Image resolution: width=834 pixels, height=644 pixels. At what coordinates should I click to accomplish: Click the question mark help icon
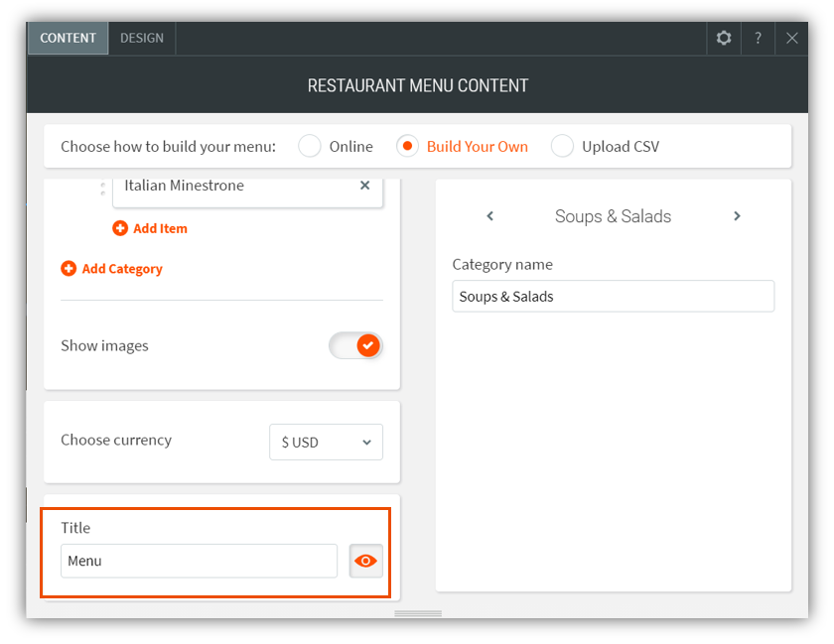pyautogui.click(x=758, y=38)
